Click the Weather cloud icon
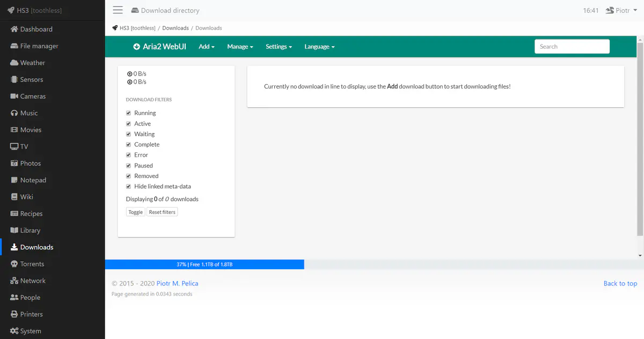 click(14, 63)
